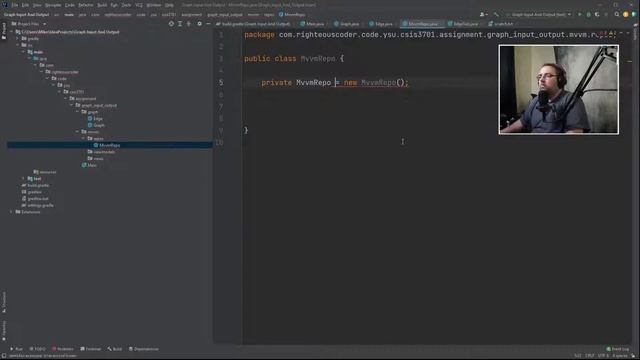Open the Navigate menu
Image resolution: width=640 pixels, height=360 pixels.
(53, 5)
